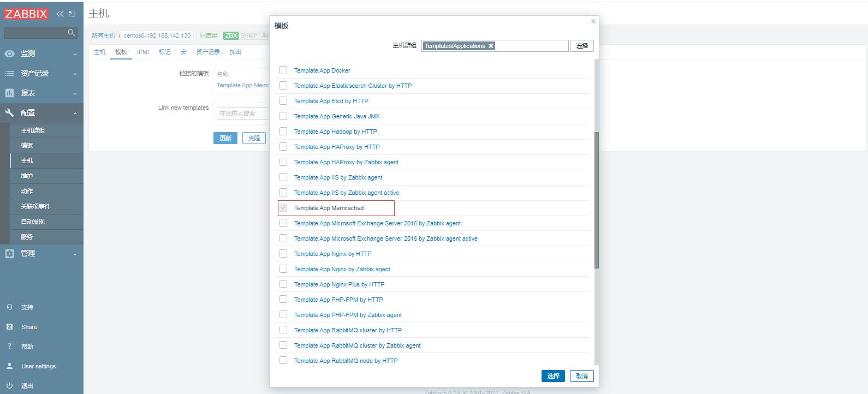This screenshot has height=394, width=868.
Task: Click the wrench icon beside 配置
Action: (9, 112)
